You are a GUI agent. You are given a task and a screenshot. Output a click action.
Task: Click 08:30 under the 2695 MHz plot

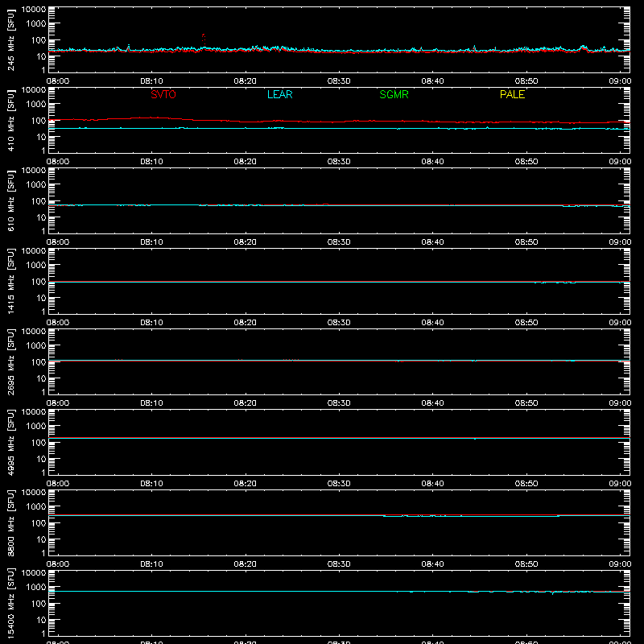click(x=339, y=403)
